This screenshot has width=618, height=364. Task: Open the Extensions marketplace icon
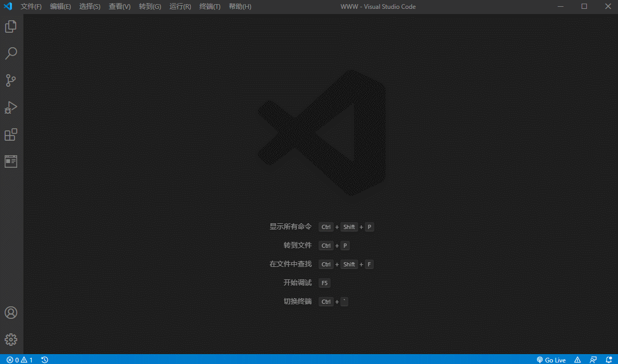point(11,134)
